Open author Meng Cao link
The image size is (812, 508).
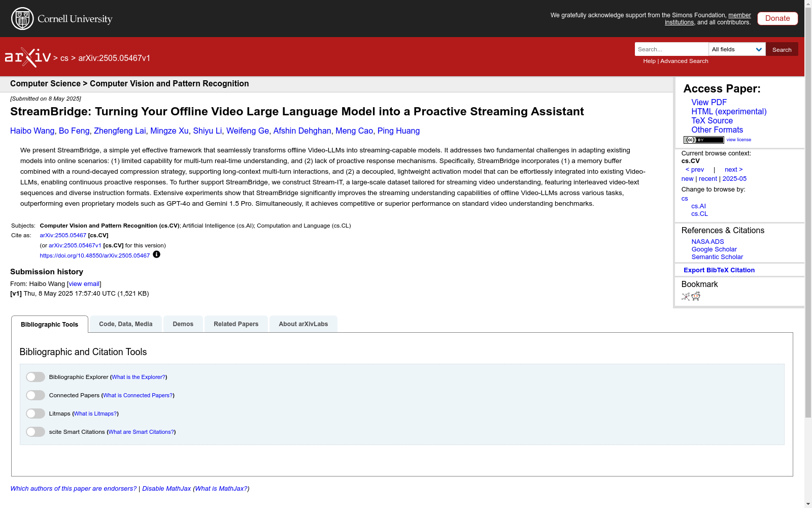354,131
